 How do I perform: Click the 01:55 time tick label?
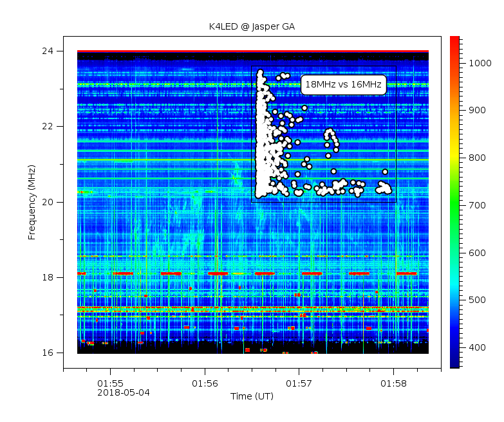click(x=110, y=383)
